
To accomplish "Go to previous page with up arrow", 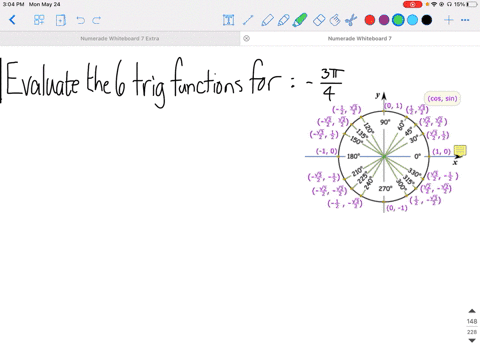I will [472, 311].
